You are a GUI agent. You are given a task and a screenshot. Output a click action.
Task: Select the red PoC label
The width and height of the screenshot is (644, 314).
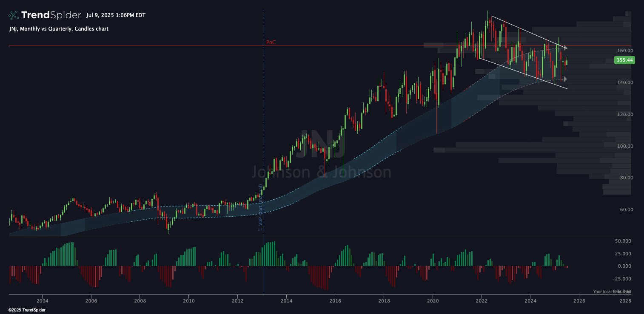271,42
